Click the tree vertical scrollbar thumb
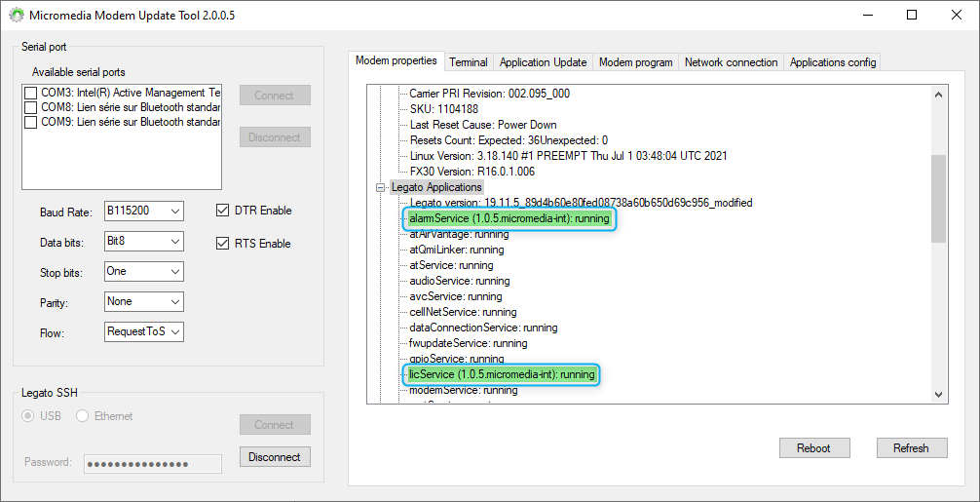 [x=938, y=198]
